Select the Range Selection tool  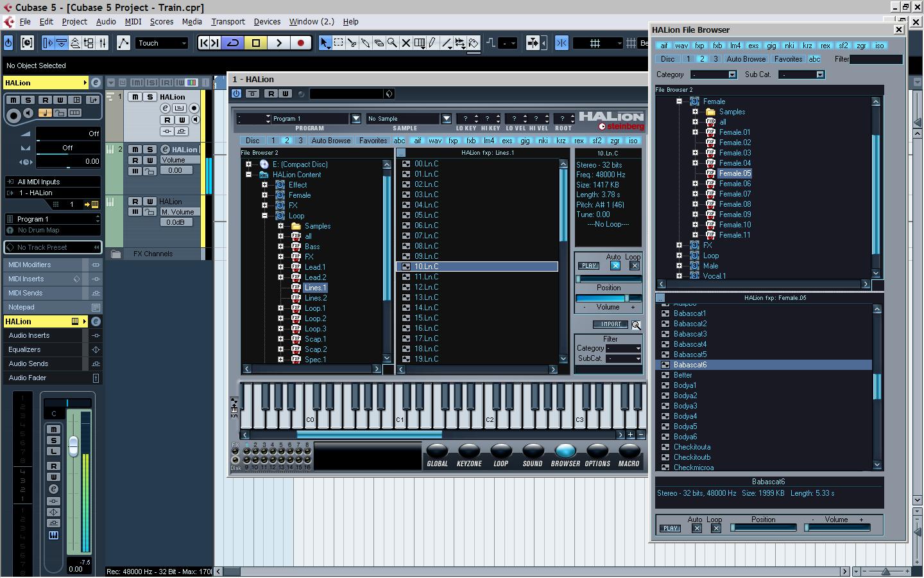[x=338, y=43]
